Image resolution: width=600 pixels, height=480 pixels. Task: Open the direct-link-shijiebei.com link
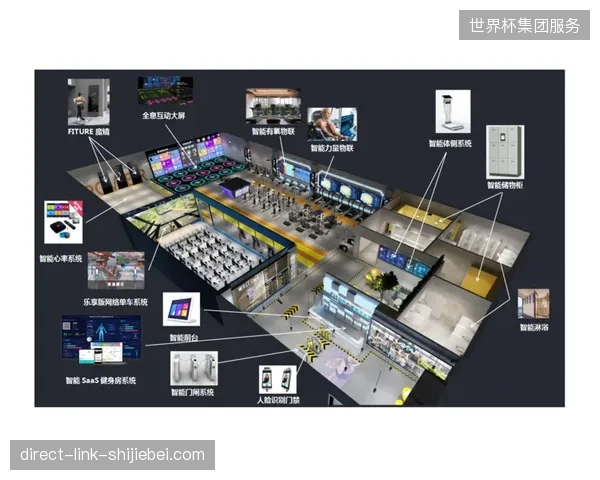[x=112, y=455]
